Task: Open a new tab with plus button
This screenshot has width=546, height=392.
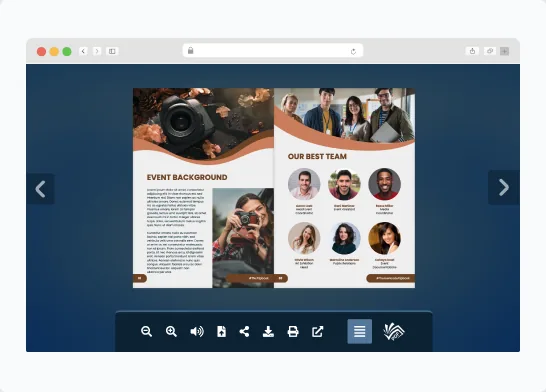Action: point(505,51)
